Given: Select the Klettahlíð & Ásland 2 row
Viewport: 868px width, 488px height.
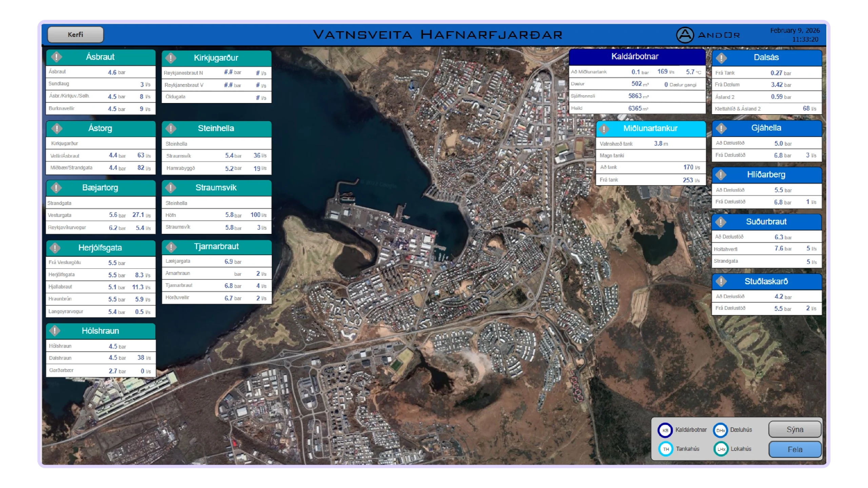Looking at the screenshot, I should [x=767, y=109].
